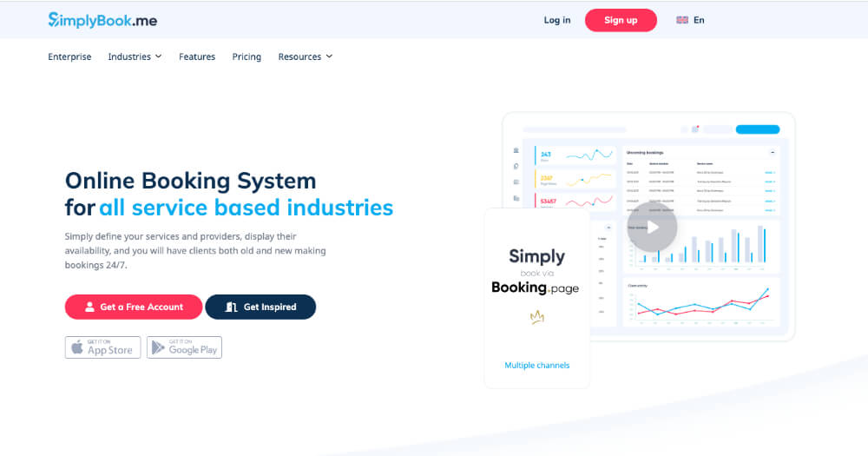
Task: Click the blue button in dashboard preview
Action: click(757, 129)
